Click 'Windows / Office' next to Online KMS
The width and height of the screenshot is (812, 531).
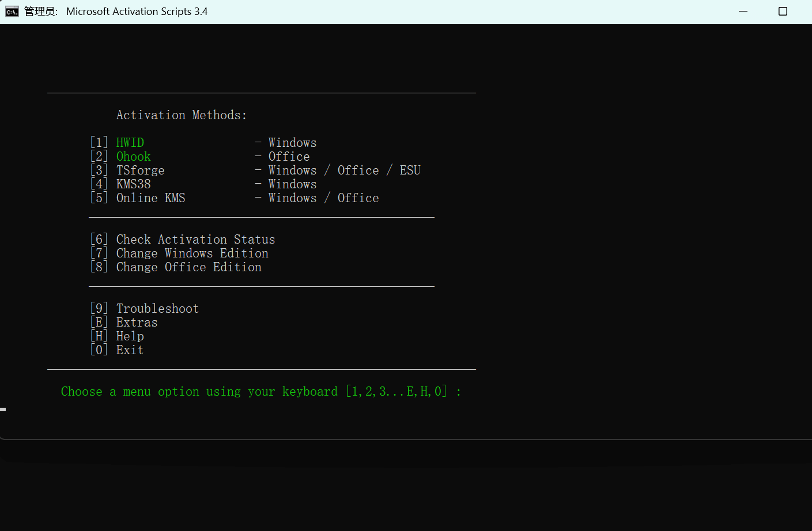[324, 198]
